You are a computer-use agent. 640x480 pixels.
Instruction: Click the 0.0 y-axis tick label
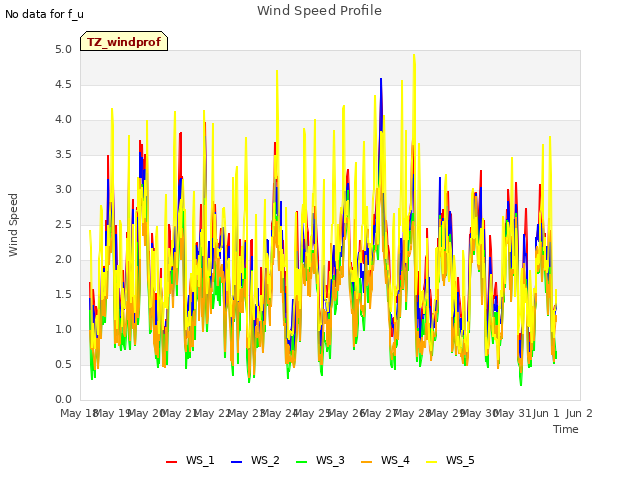click(x=63, y=400)
